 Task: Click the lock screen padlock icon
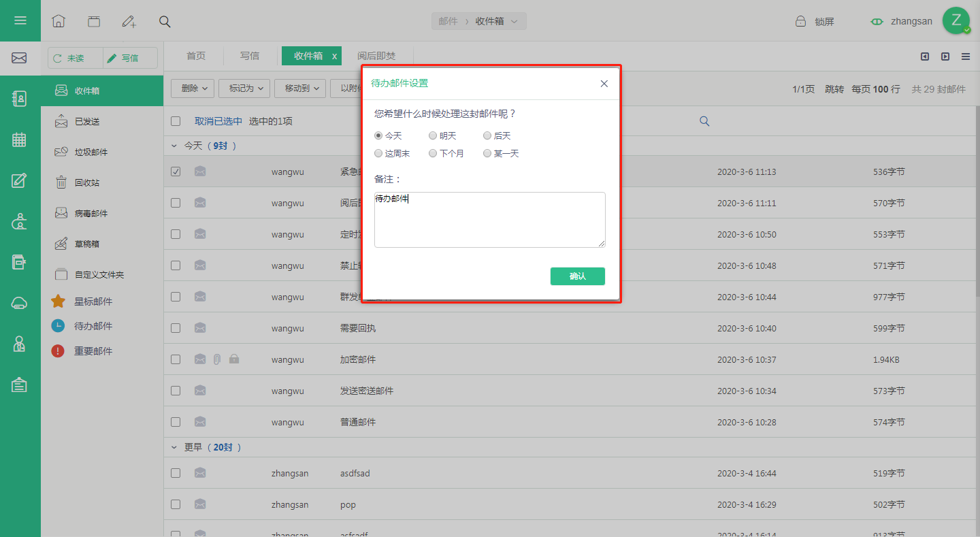click(x=801, y=21)
